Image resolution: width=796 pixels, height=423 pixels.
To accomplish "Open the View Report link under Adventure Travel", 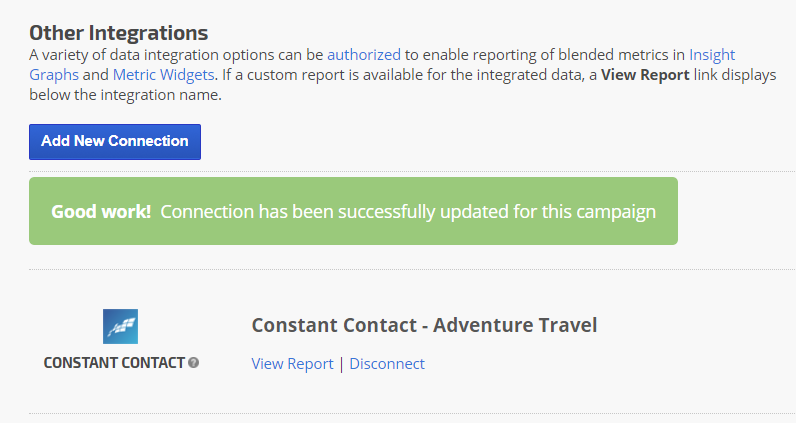I will coord(292,364).
